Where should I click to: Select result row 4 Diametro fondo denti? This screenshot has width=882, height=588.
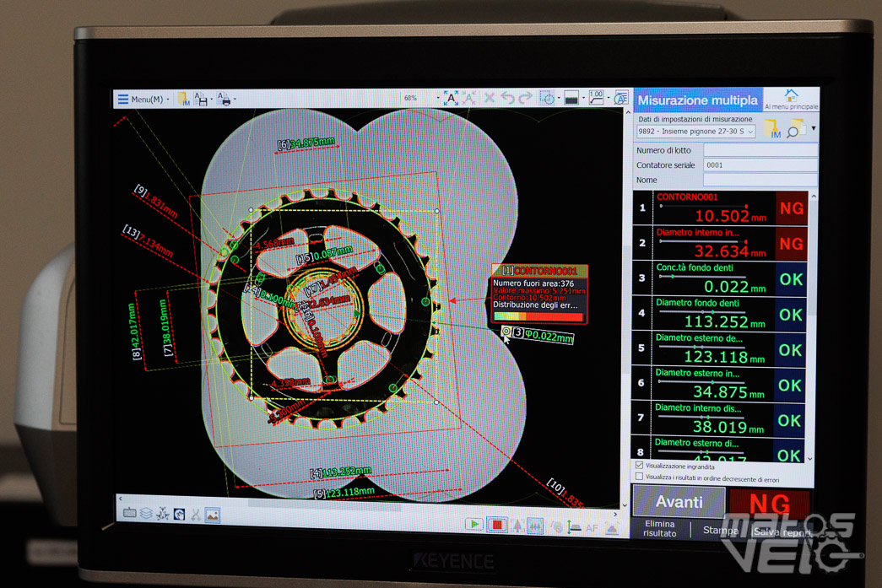coord(720,314)
